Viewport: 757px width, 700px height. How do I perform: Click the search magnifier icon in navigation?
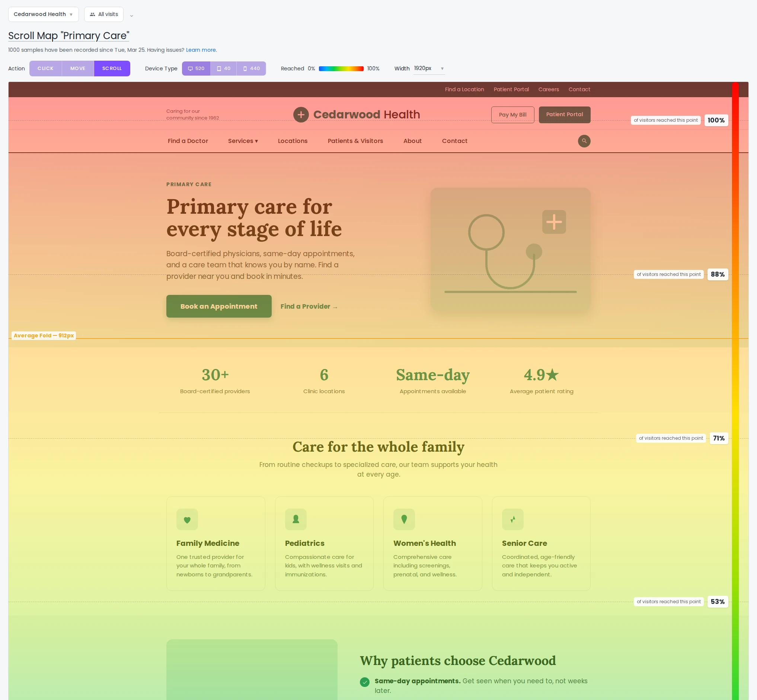click(x=584, y=141)
